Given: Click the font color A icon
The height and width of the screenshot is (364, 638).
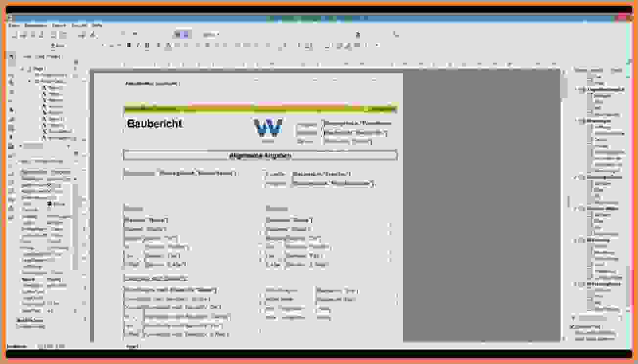Looking at the screenshot, I should (168, 45).
